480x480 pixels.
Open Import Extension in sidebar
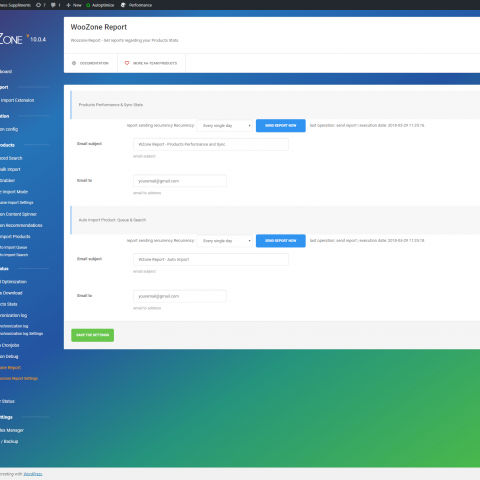pyautogui.click(x=17, y=100)
